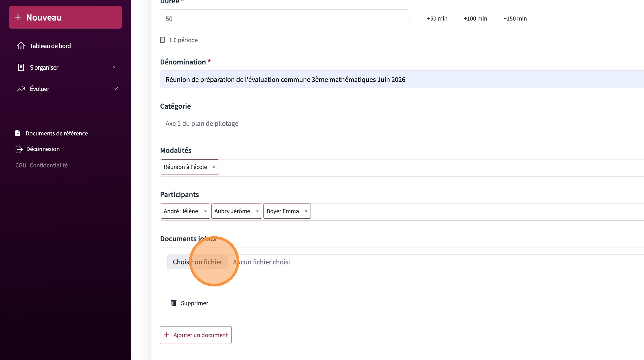The image size is (644, 360).
Task: Click the Évoluer trend arrow icon
Action: 21,89
